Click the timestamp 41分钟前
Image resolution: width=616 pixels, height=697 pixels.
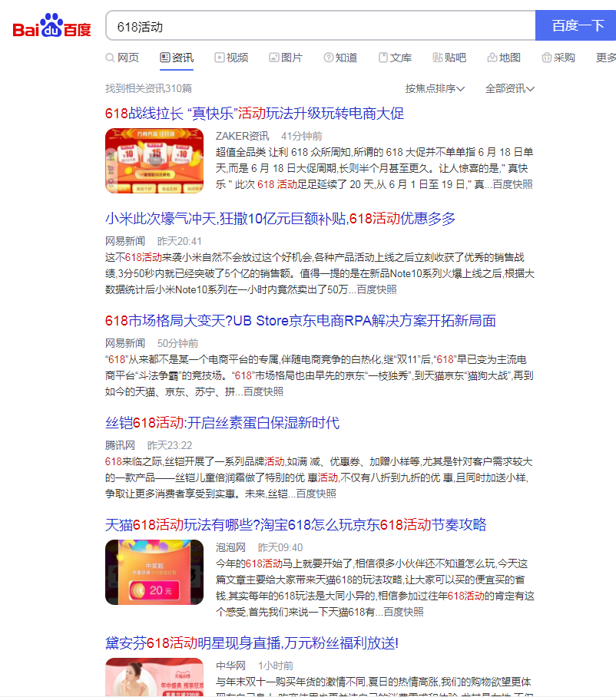coord(302,136)
